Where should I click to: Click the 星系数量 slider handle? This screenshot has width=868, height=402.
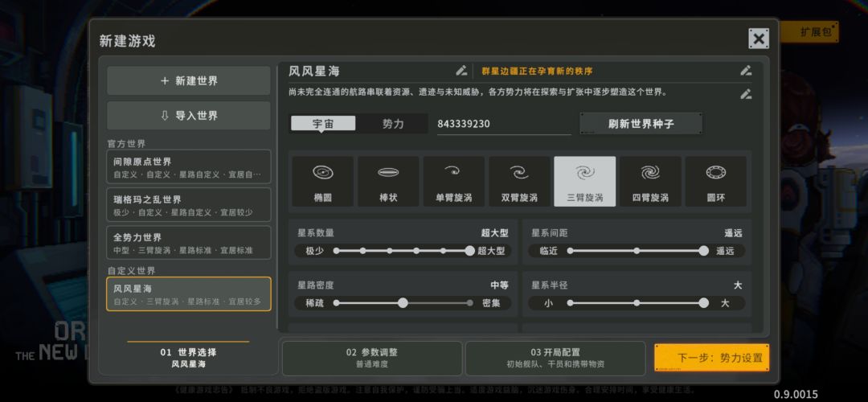(x=469, y=251)
